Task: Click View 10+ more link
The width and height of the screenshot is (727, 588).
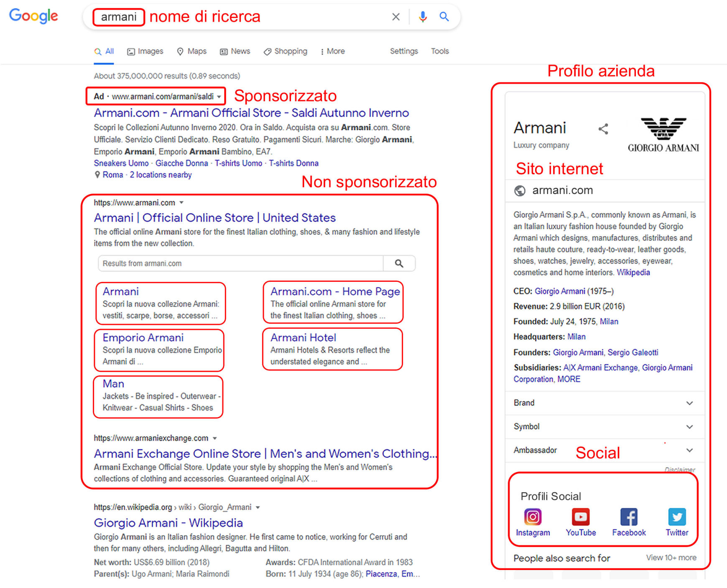Action: click(x=671, y=557)
